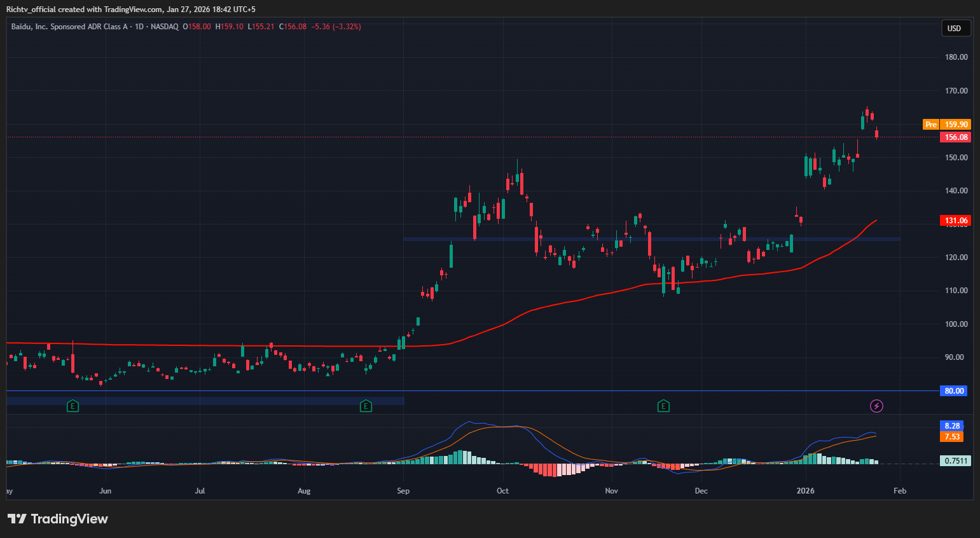Click the 180.00 price scale label
The image size is (980, 538).
pyautogui.click(x=956, y=57)
